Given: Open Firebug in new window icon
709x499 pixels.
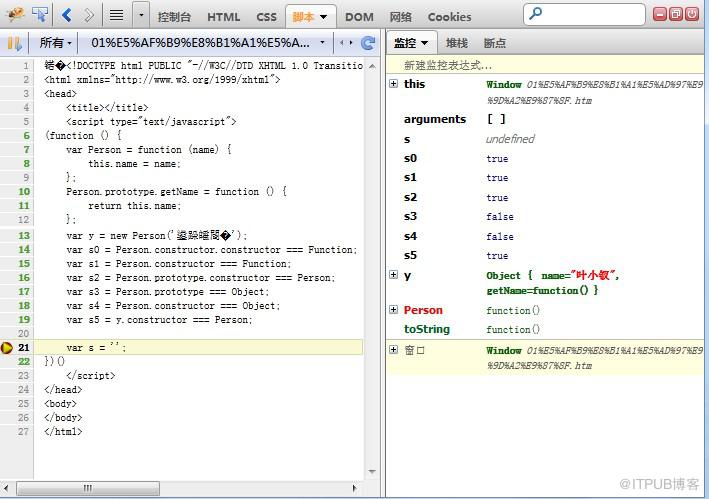Looking at the screenshot, I should coord(676,14).
